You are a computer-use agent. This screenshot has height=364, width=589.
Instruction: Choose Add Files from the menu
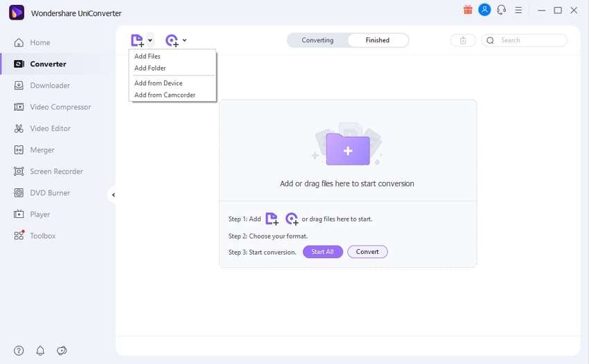click(x=147, y=56)
